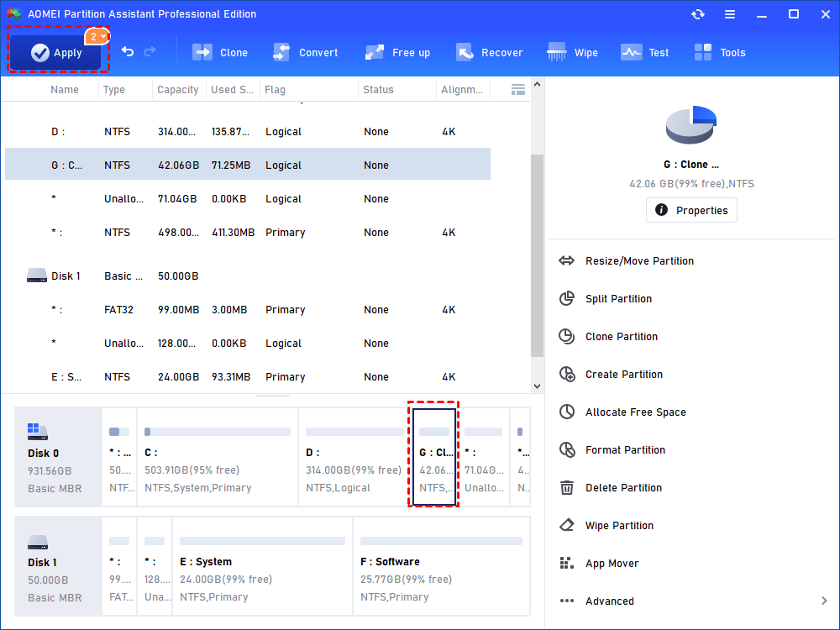This screenshot has width=840, height=630.
Task: Click the Resize/Move Partition arrows icon
Action: click(567, 261)
